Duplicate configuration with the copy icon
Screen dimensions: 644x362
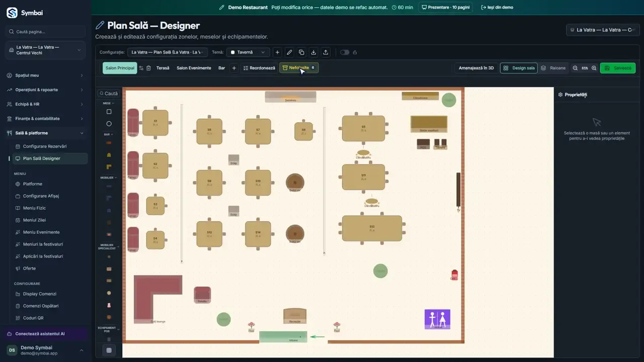(x=301, y=52)
